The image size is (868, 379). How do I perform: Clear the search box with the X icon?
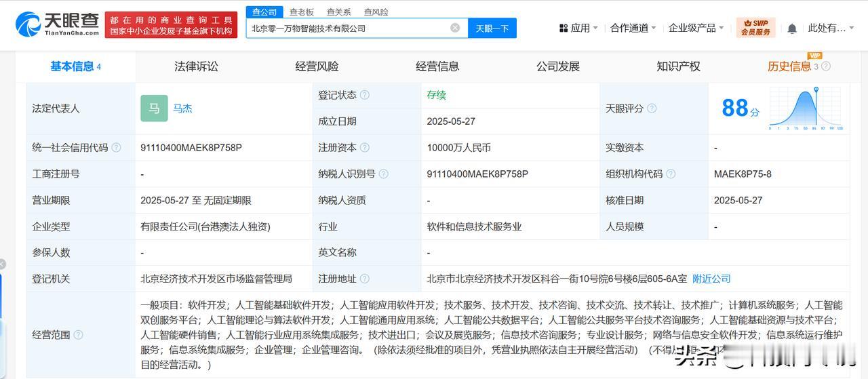455,28
